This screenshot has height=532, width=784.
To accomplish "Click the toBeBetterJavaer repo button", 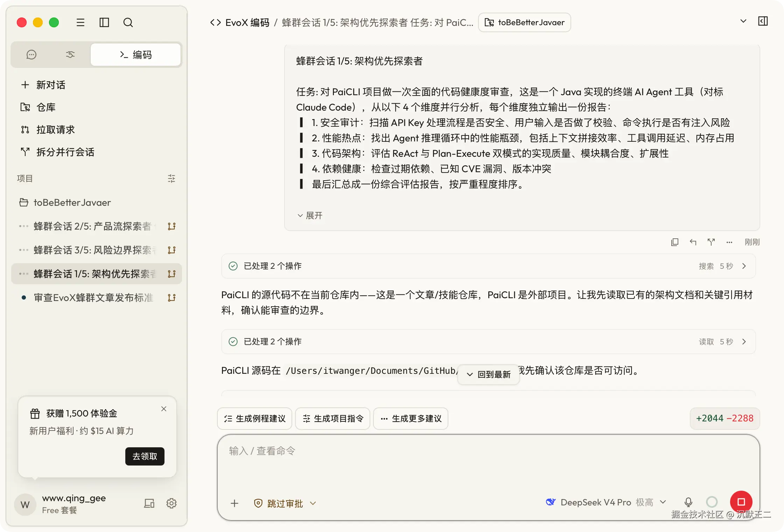I will click(524, 22).
